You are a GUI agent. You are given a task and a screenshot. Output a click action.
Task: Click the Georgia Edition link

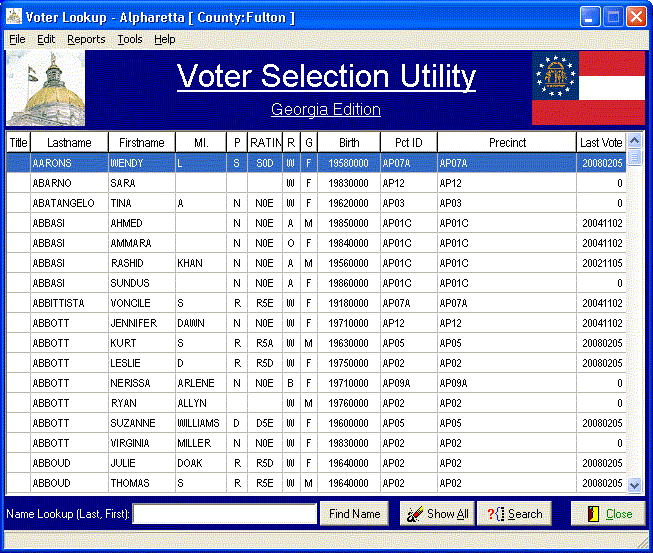[x=326, y=110]
